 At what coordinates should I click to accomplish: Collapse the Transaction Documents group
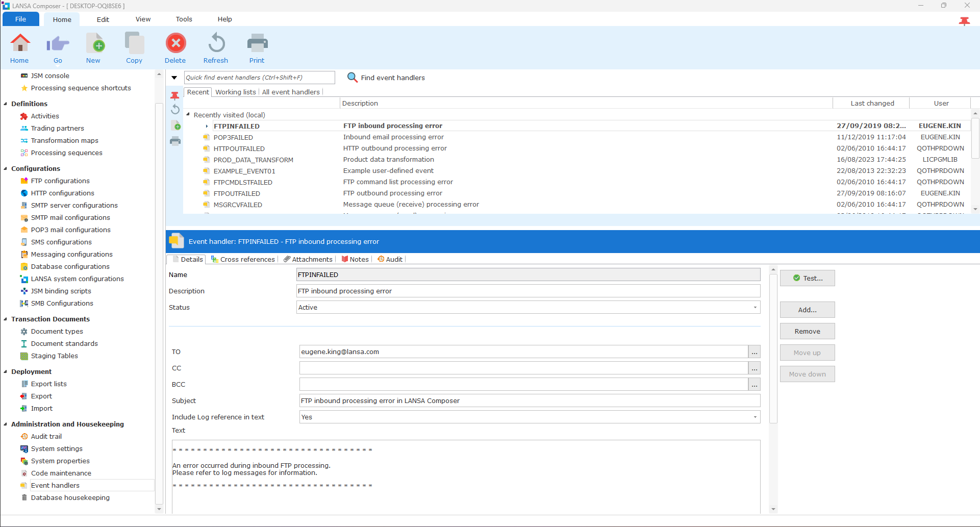6,319
